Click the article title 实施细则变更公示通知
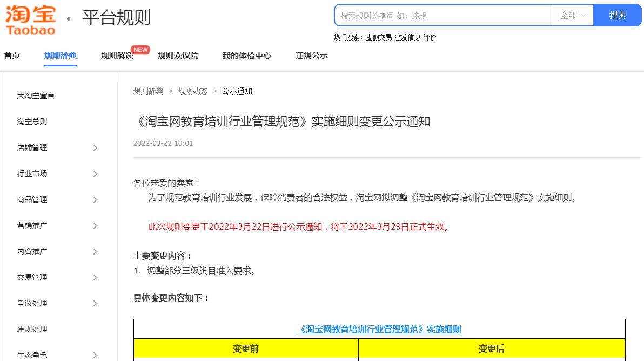The width and height of the screenshot is (644, 361). (x=282, y=122)
